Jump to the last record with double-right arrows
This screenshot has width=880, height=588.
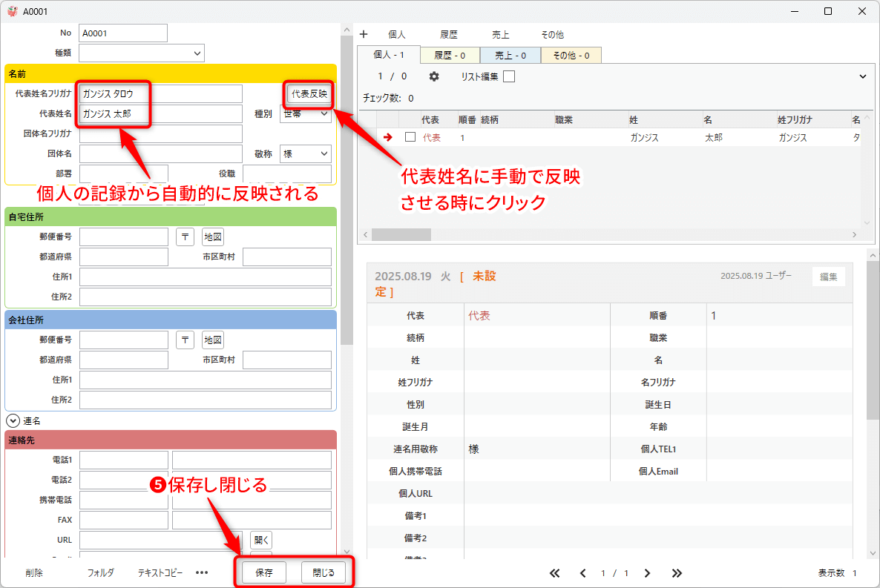pyautogui.click(x=677, y=573)
